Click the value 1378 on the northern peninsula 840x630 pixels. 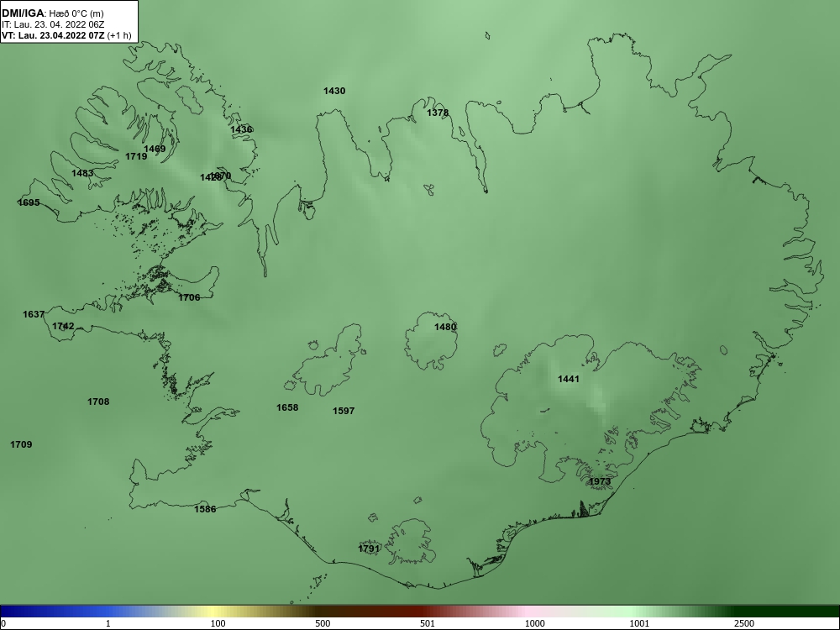[x=438, y=113]
